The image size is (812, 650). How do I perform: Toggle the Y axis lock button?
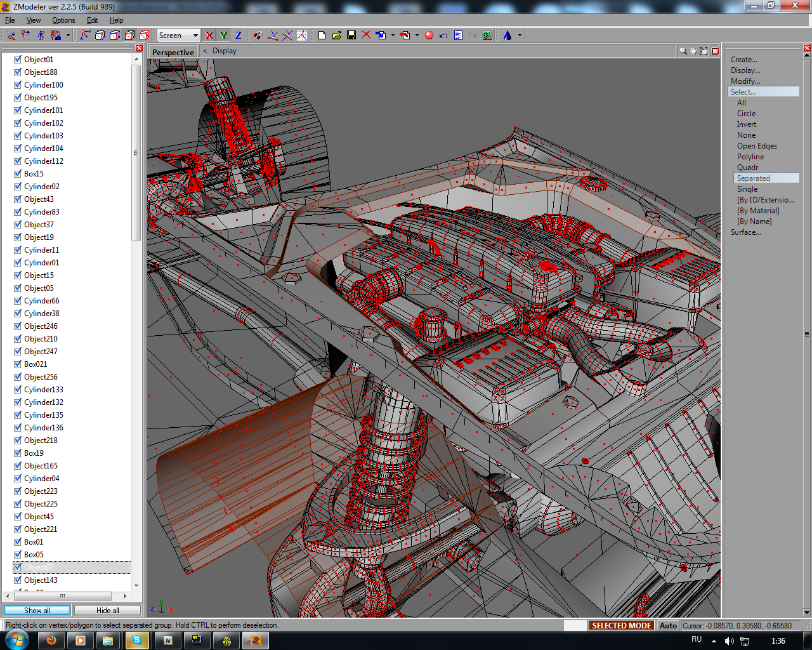223,36
